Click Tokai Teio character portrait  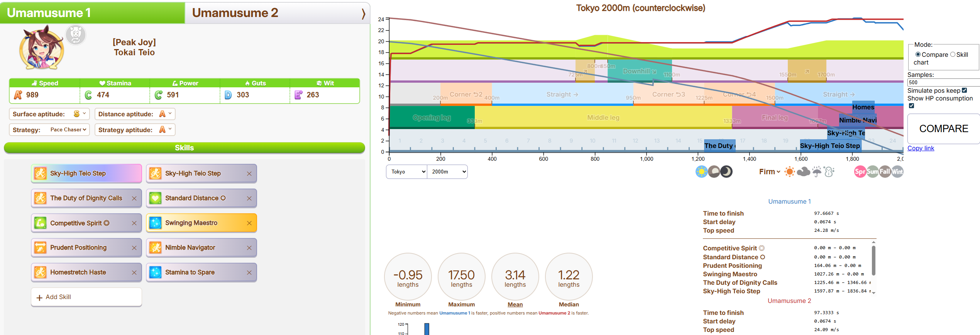pyautogui.click(x=42, y=48)
